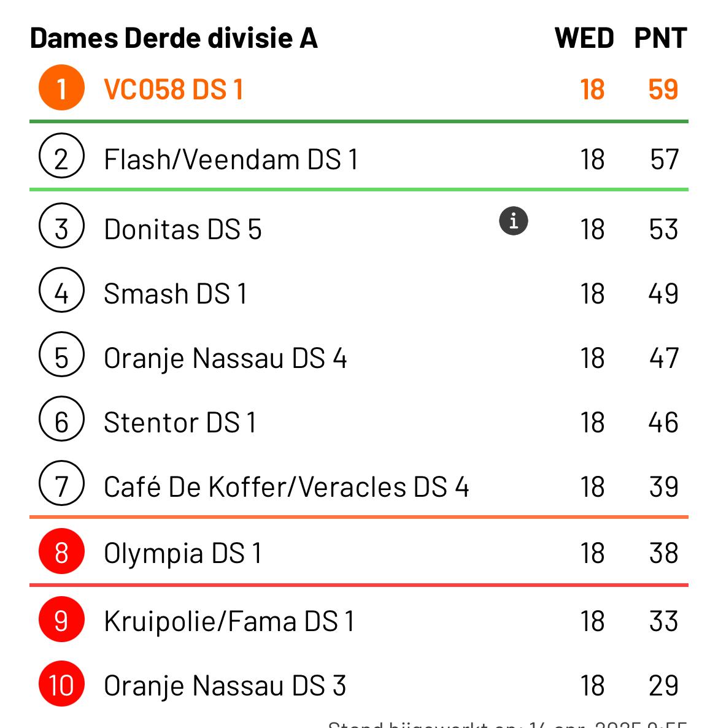Click the WED column header
This screenshot has width=718, height=728.
(x=584, y=38)
